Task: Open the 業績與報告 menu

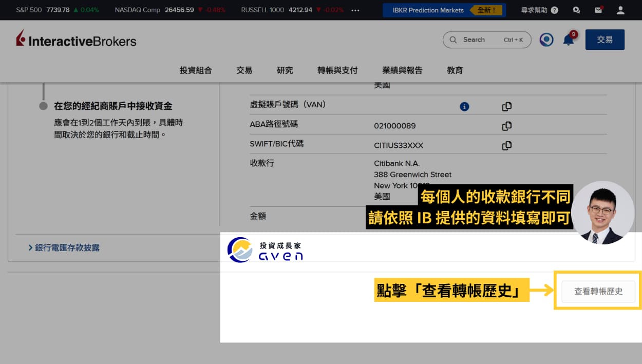Action: [x=402, y=70]
